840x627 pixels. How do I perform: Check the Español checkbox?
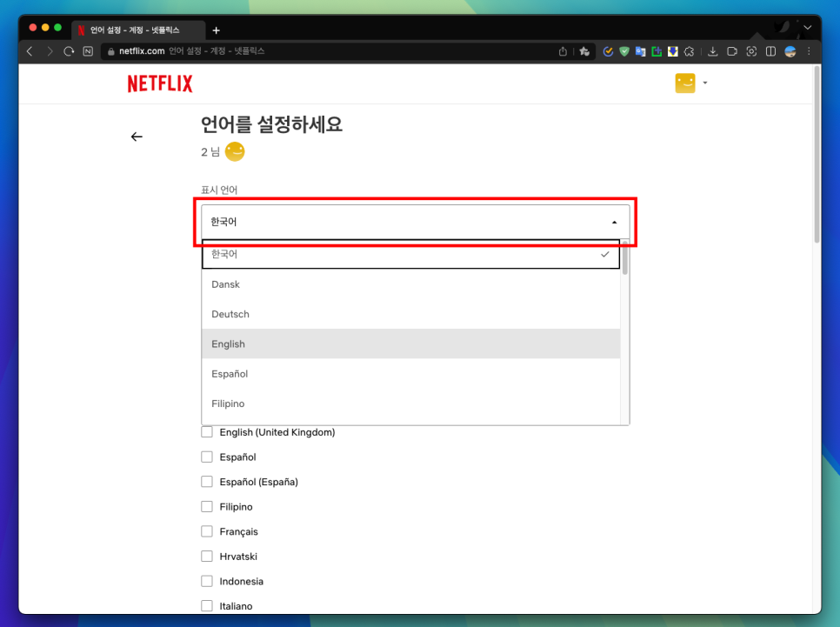click(x=207, y=457)
